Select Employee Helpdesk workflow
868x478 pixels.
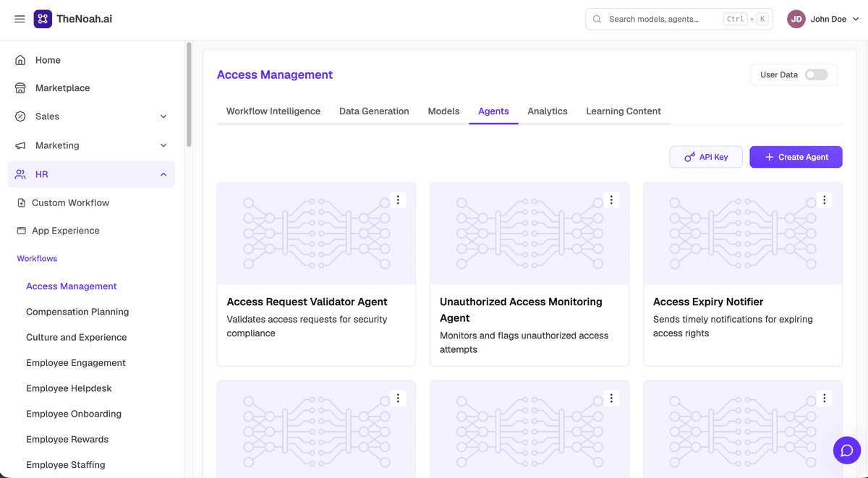[x=69, y=388]
